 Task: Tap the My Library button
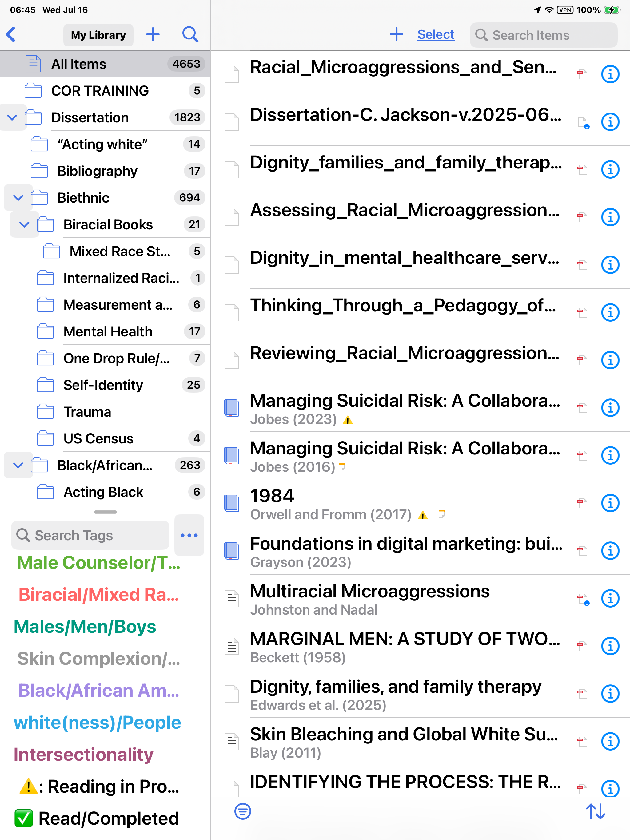98,35
